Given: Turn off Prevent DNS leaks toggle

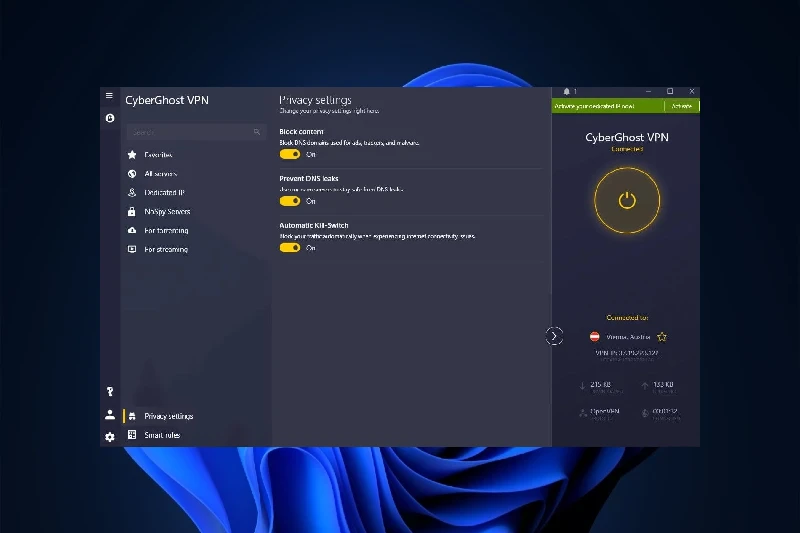Looking at the screenshot, I should [290, 201].
